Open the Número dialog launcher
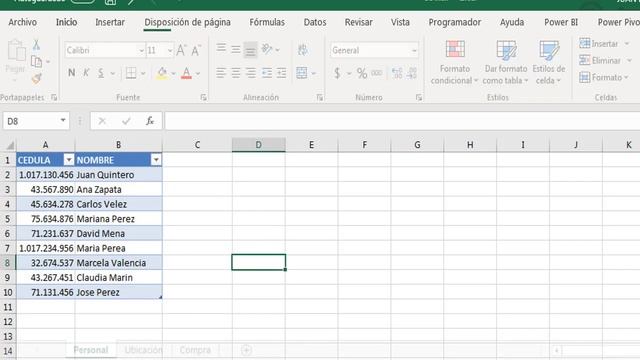Screen dimensions: 640x360 coord(419,98)
